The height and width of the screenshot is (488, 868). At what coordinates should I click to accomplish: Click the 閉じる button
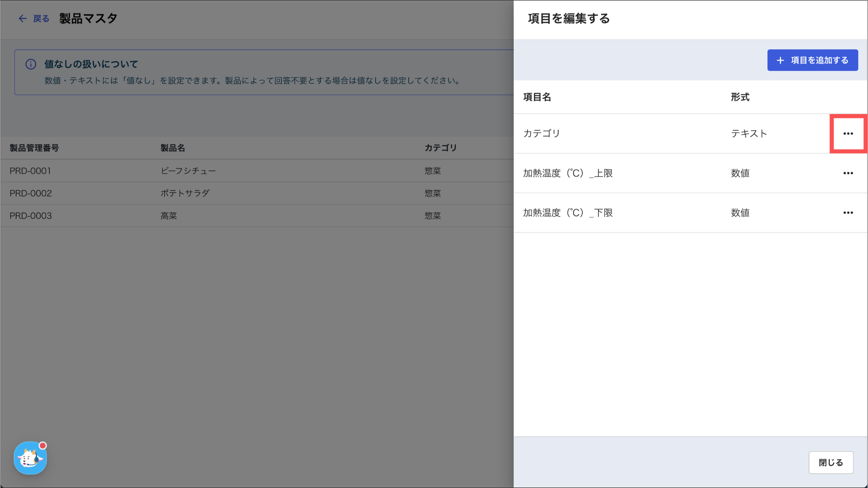(831, 463)
